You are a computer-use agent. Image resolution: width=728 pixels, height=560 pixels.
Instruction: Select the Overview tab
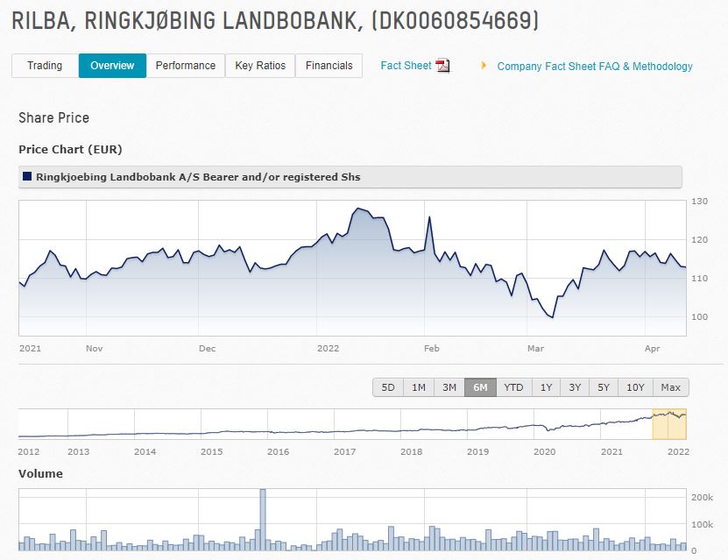click(x=112, y=66)
